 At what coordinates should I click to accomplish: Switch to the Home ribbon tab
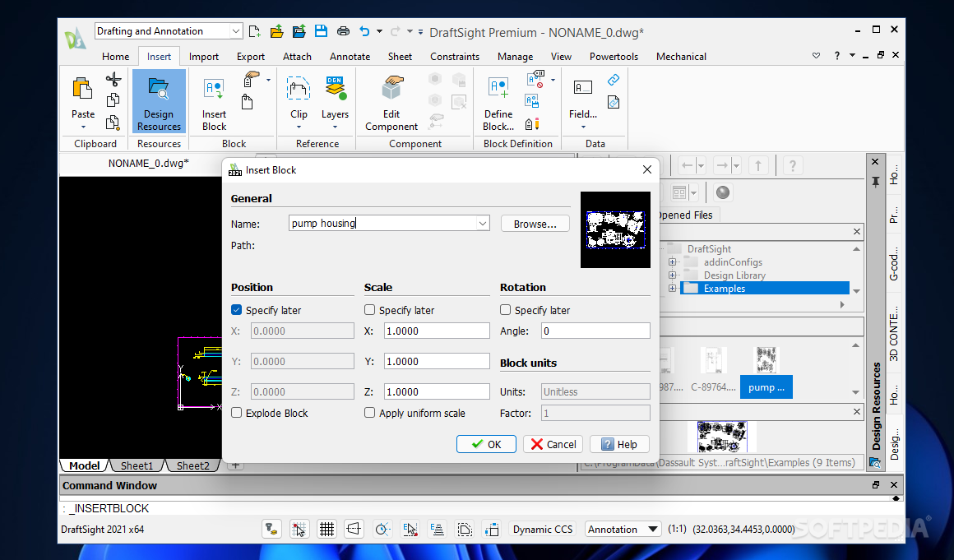[x=116, y=57]
